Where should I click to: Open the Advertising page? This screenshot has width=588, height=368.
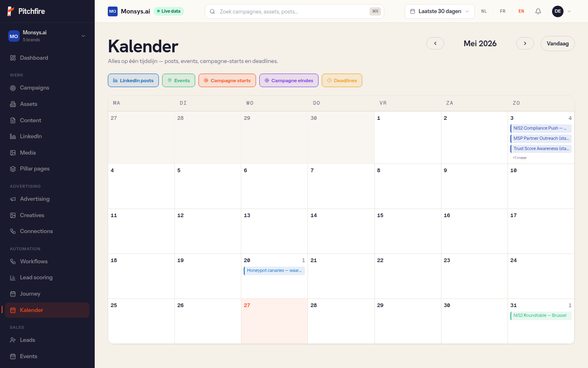click(47, 199)
